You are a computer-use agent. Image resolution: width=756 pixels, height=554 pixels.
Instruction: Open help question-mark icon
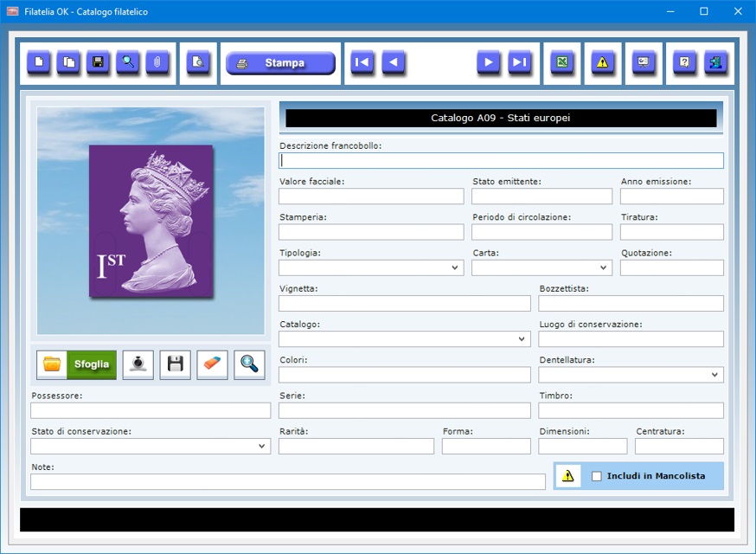[685, 62]
